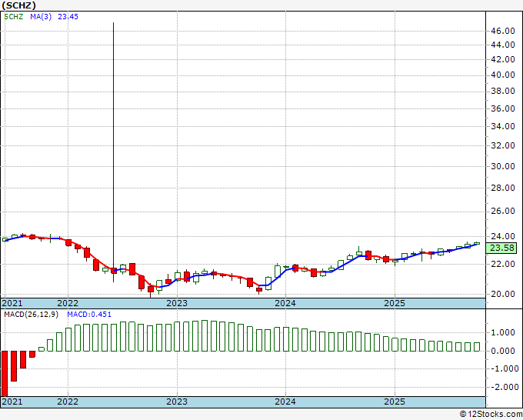
Task: Click the last green MACD bar on the right
Action: [477, 347]
